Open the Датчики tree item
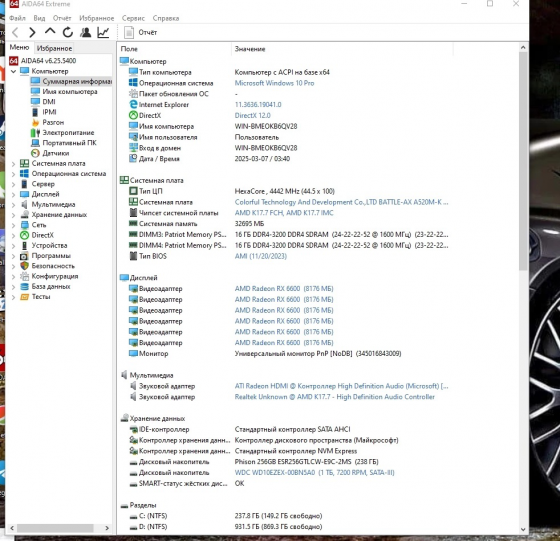560x541 pixels. click(x=56, y=153)
